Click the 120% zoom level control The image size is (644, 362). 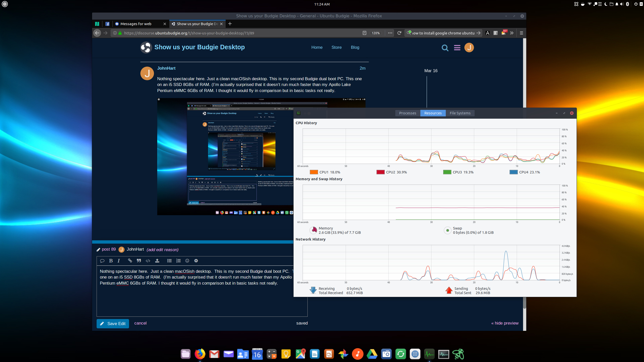[x=376, y=33]
